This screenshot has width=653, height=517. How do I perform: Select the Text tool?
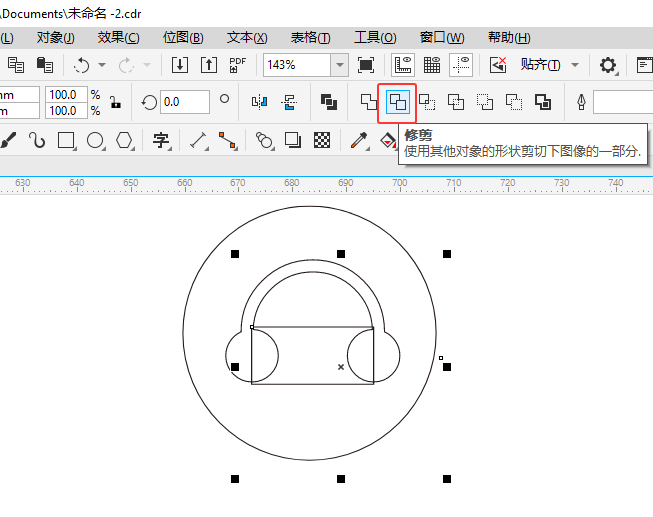pyautogui.click(x=160, y=140)
